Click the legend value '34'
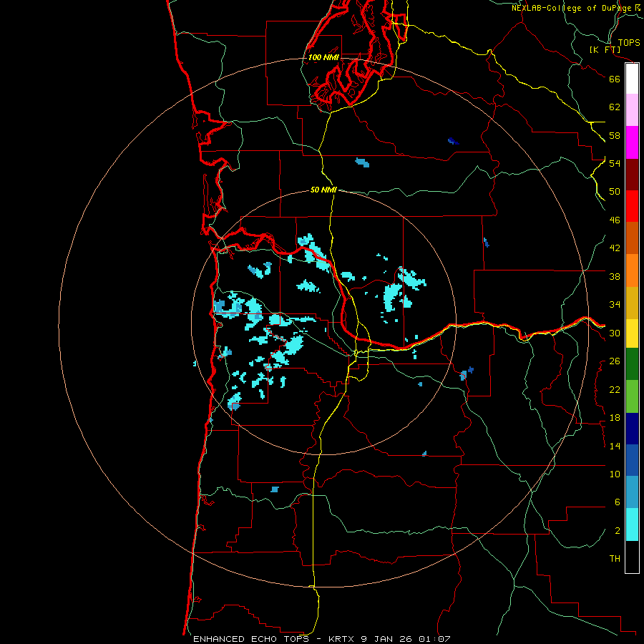 (x=615, y=305)
